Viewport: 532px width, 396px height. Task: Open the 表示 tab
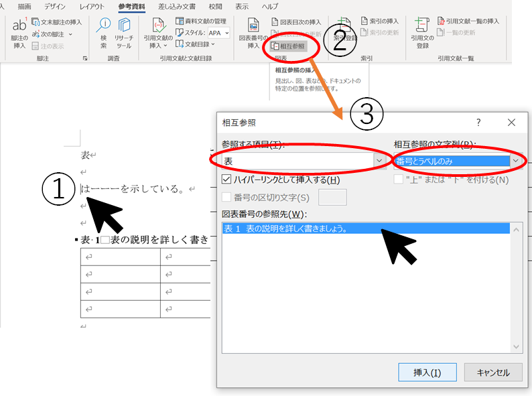click(242, 7)
